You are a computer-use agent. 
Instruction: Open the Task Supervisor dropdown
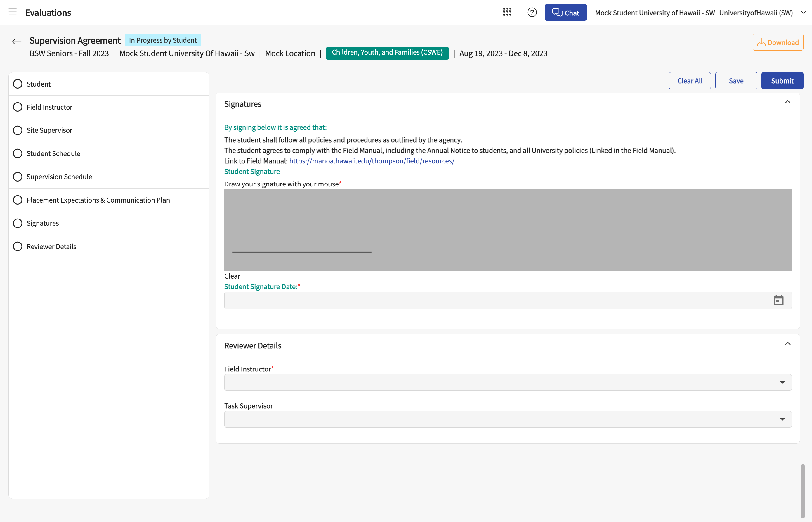[508, 419]
